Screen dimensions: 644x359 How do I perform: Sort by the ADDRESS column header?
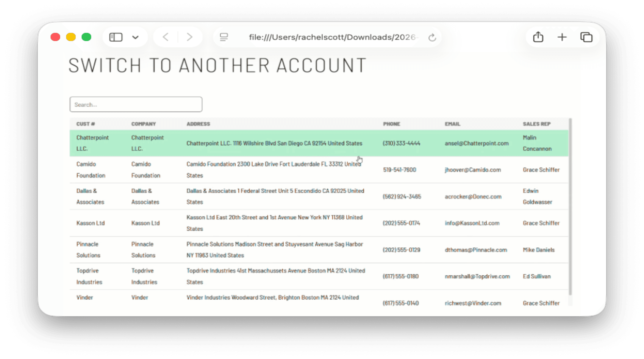(x=198, y=124)
